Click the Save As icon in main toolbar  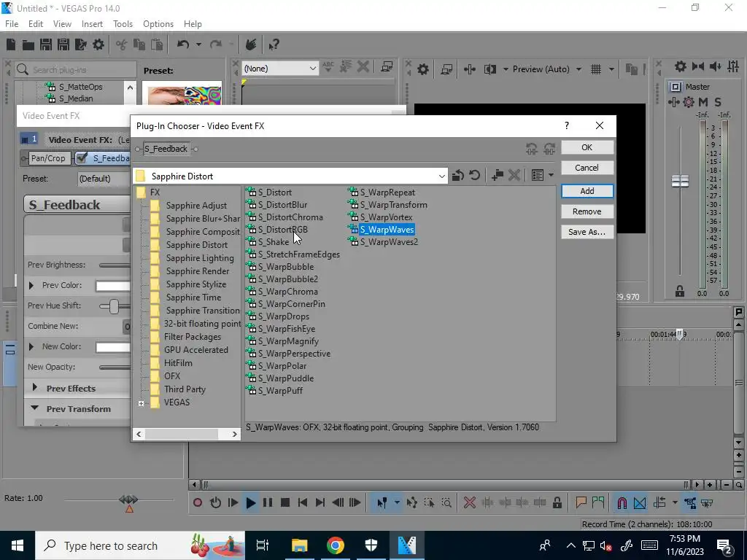point(63,44)
